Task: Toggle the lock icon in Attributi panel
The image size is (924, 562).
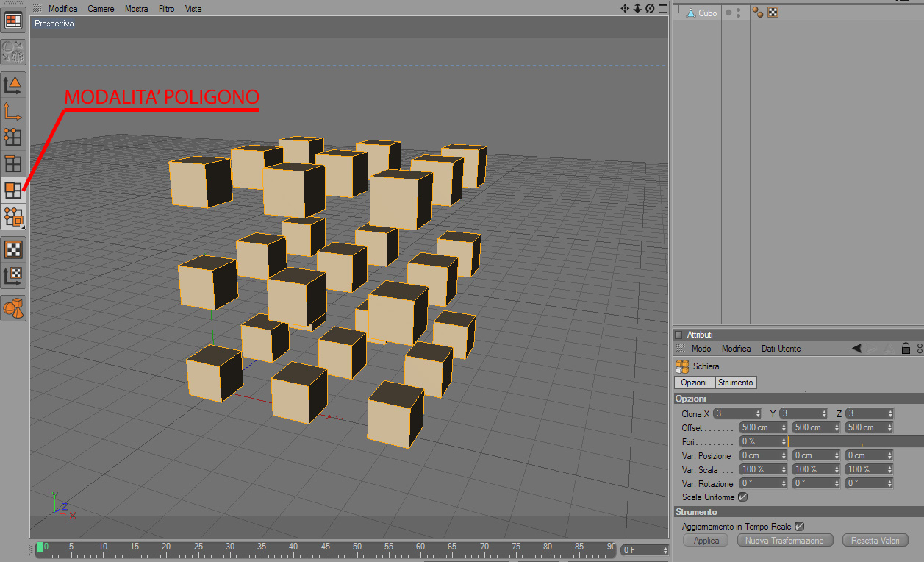Action: click(906, 349)
